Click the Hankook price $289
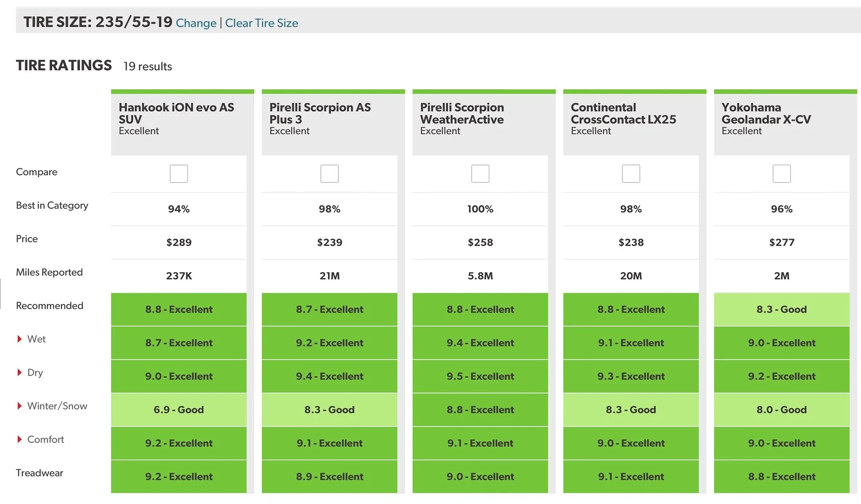 [179, 242]
